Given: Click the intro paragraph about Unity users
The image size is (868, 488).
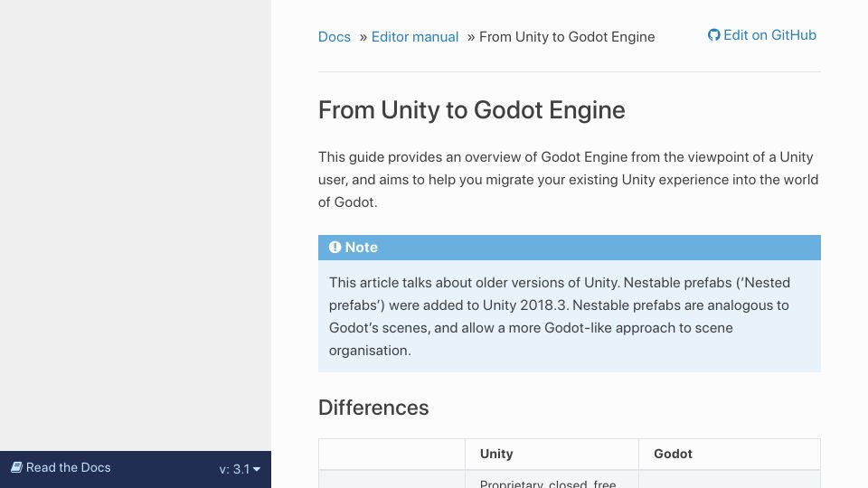Looking at the screenshot, I should pyautogui.click(x=569, y=180).
